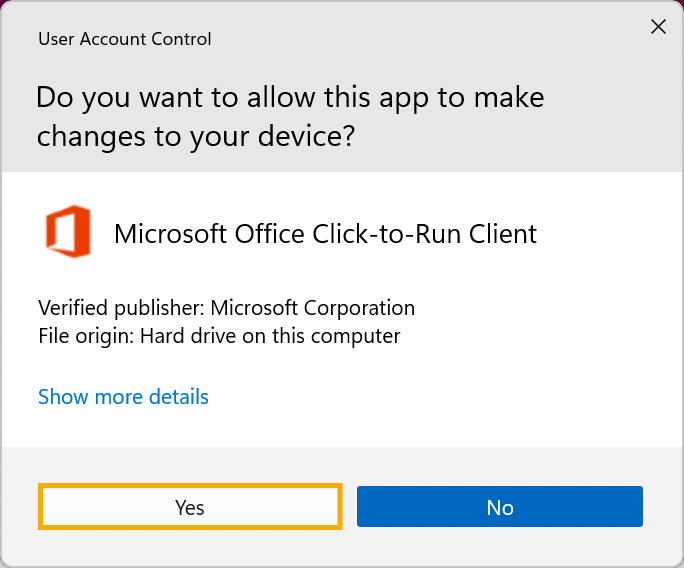684x568 pixels.
Task: Click the Microsoft Office Click-to-Run Client name
Action: (325, 234)
